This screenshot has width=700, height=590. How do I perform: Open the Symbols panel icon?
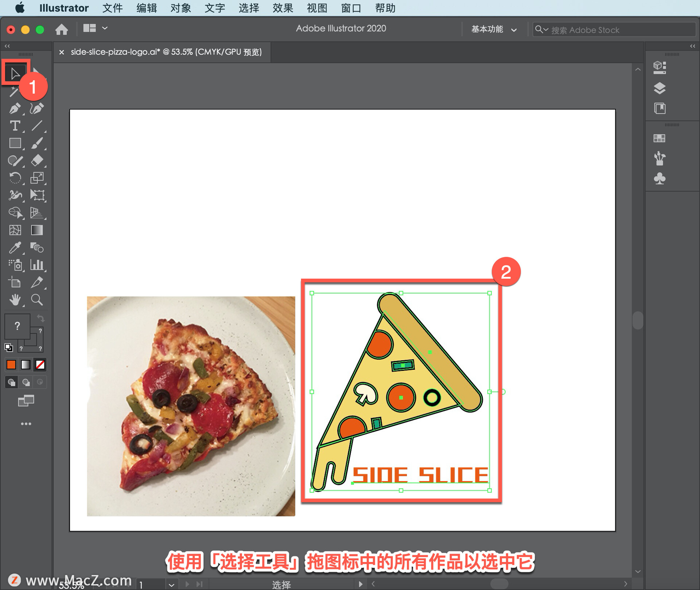point(660,178)
